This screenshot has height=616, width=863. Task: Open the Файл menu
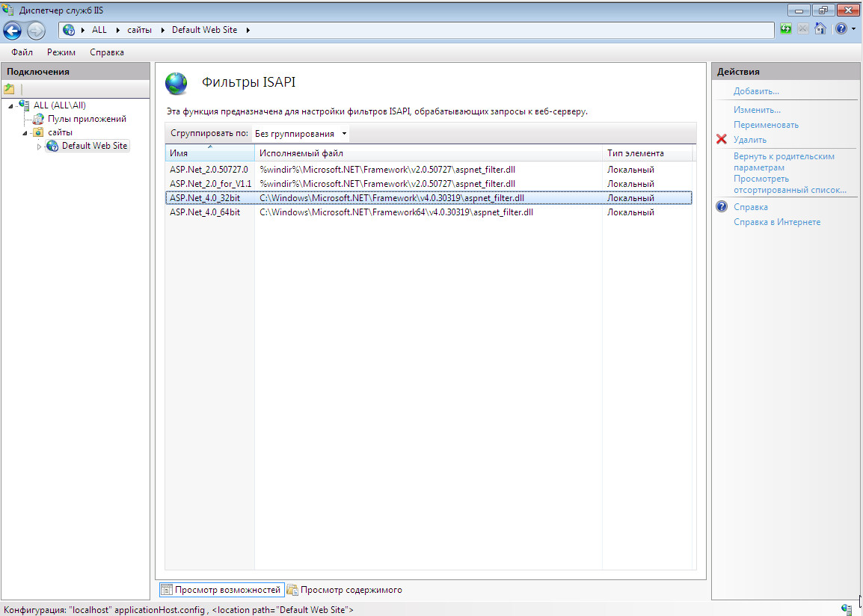[22, 52]
